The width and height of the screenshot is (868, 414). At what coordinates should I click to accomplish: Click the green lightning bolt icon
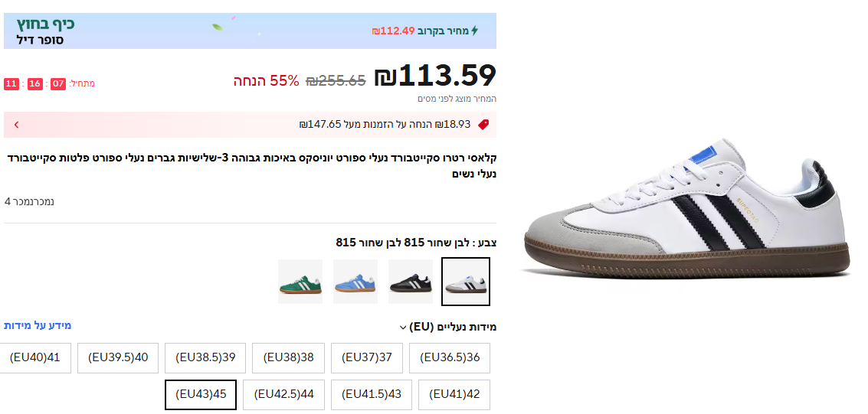(x=474, y=31)
